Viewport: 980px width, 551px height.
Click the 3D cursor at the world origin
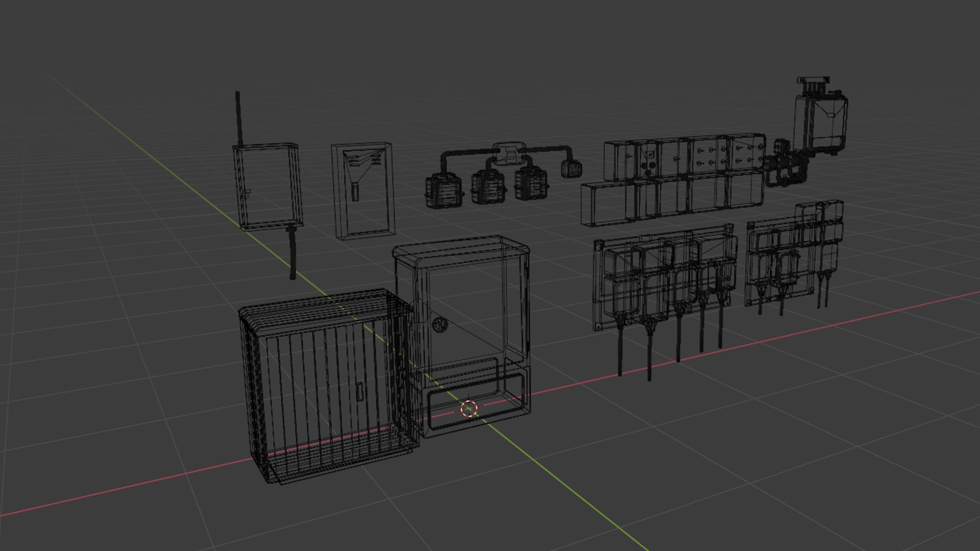click(x=469, y=409)
